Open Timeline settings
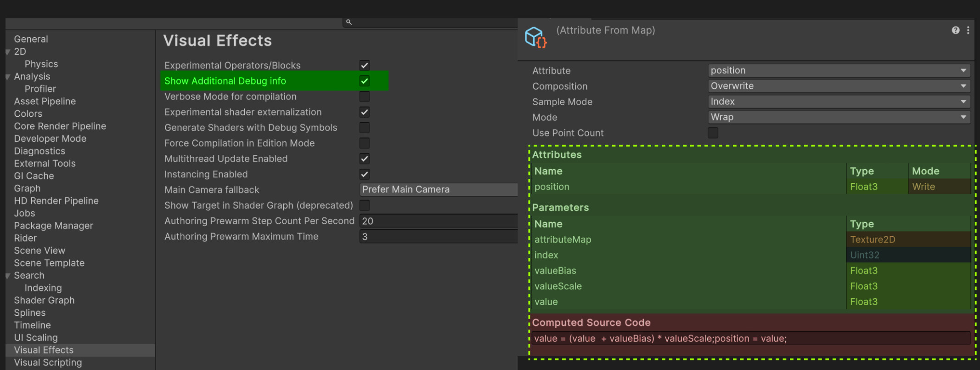The image size is (980, 370). point(32,324)
